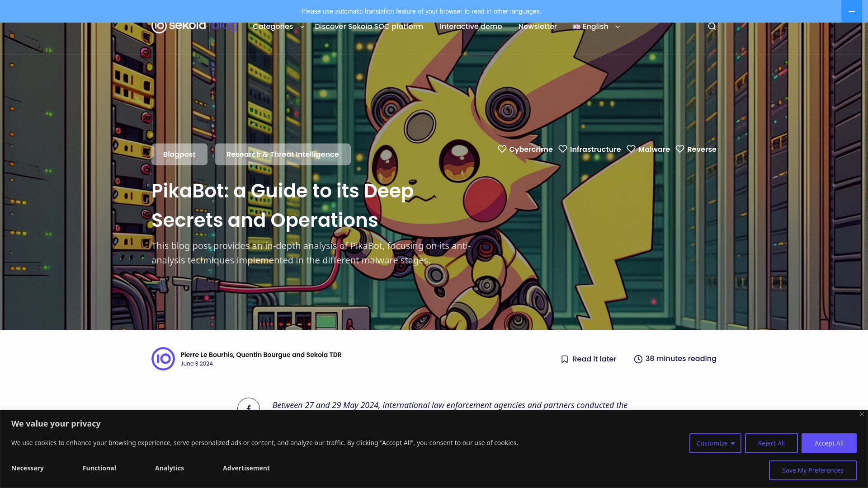868x488 pixels.
Task: Click the Blogpost tag button
Action: click(179, 155)
